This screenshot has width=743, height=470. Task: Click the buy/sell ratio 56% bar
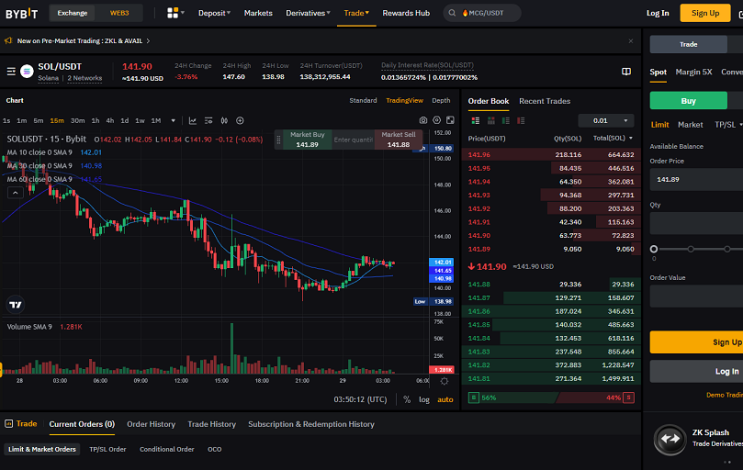[514, 398]
